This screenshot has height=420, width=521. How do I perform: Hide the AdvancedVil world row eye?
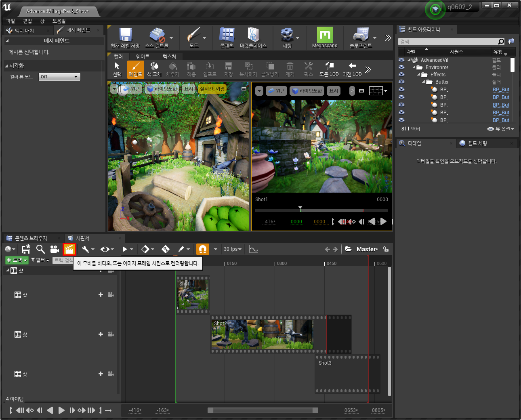[x=401, y=60]
